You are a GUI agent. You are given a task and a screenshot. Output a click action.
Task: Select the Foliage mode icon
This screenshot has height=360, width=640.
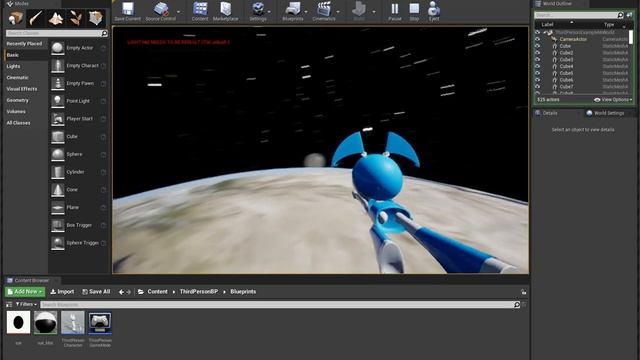coord(76,18)
